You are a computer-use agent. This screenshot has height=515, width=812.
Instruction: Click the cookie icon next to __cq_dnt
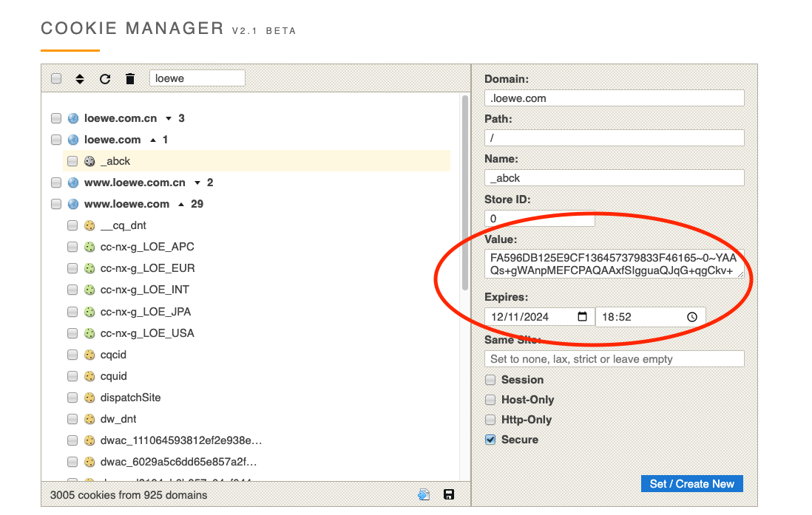click(x=89, y=225)
